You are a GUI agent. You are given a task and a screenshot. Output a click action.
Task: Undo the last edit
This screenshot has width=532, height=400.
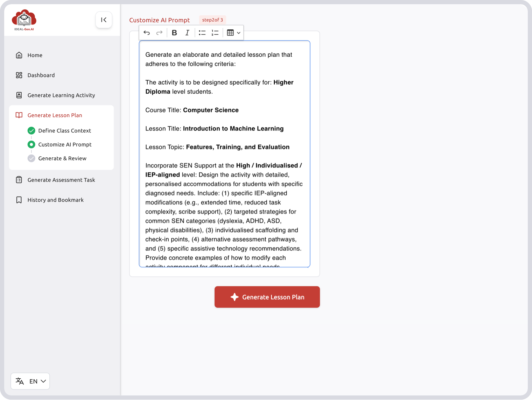click(147, 33)
